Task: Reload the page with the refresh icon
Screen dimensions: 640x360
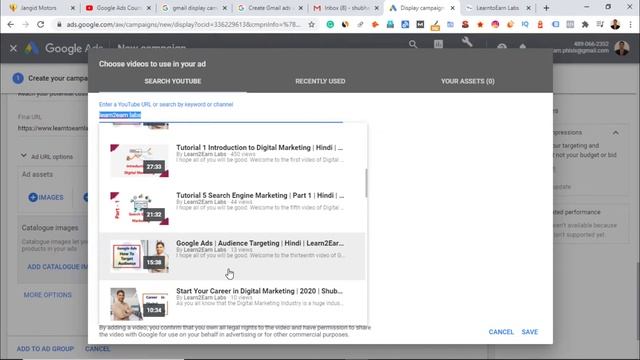Action: click(40, 24)
